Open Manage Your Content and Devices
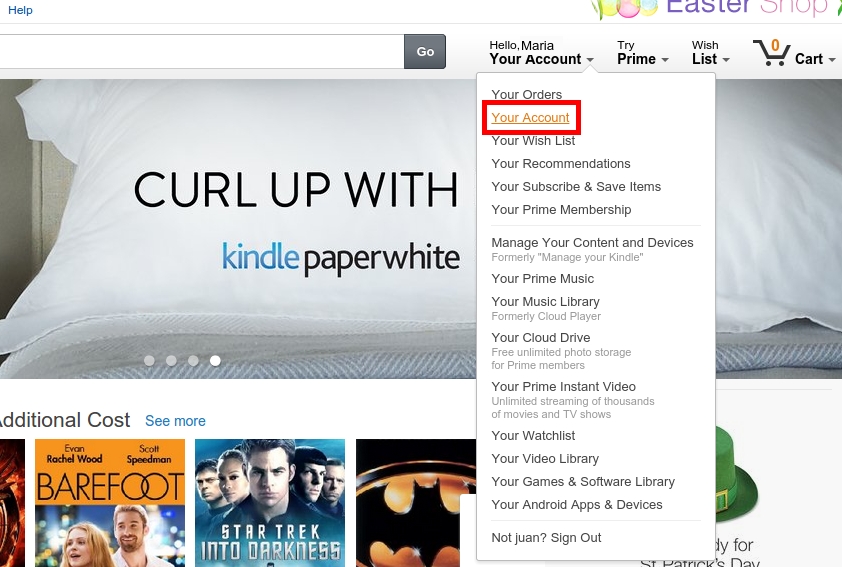 [x=592, y=243]
